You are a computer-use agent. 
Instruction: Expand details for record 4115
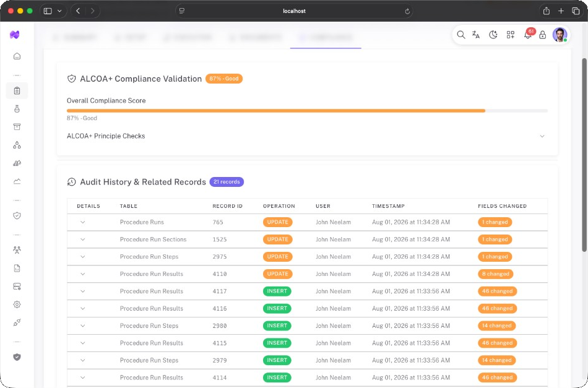tap(82, 343)
